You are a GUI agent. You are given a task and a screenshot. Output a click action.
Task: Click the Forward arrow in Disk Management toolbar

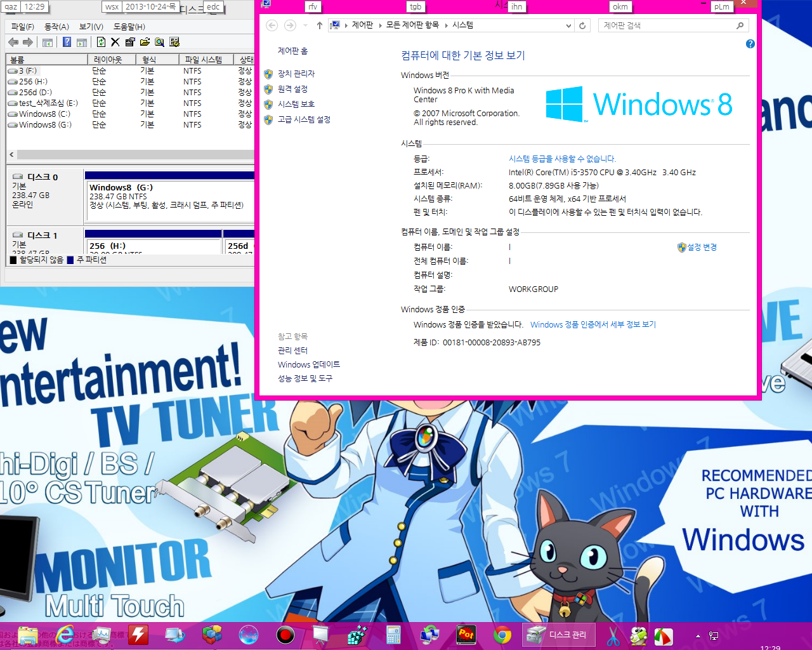point(27,42)
